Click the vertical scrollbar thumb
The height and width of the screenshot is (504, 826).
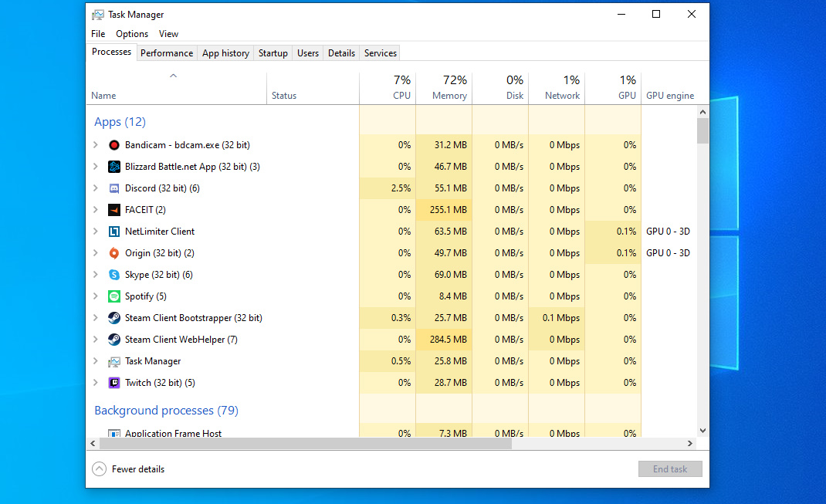coord(702,131)
